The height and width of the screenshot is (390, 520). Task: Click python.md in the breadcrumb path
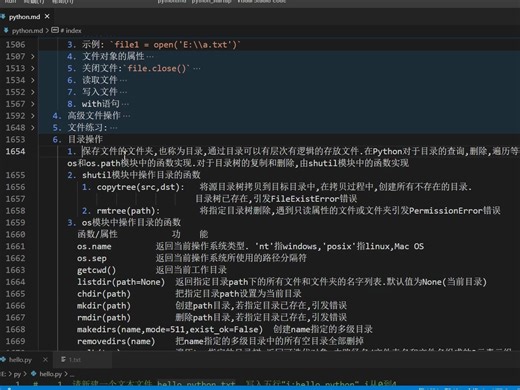27,31
